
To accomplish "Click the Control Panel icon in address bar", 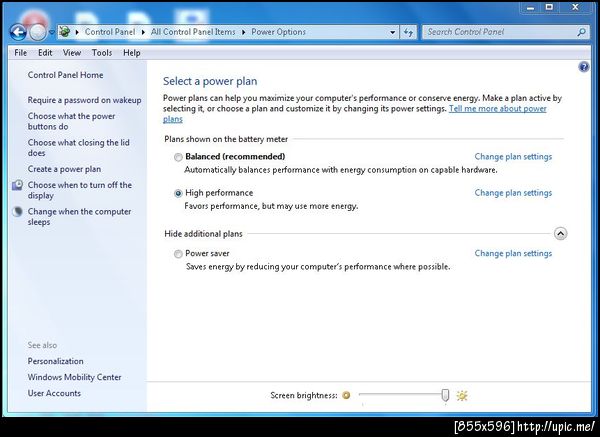I will pyautogui.click(x=65, y=32).
